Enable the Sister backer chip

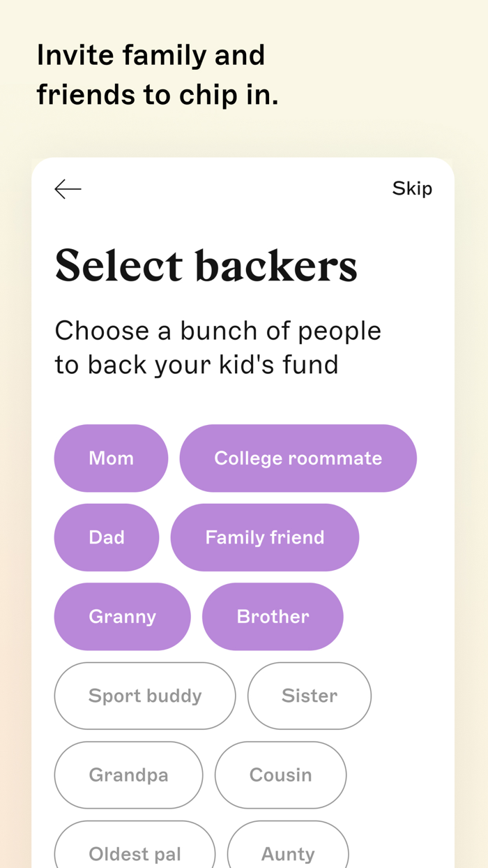pyautogui.click(x=310, y=696)
